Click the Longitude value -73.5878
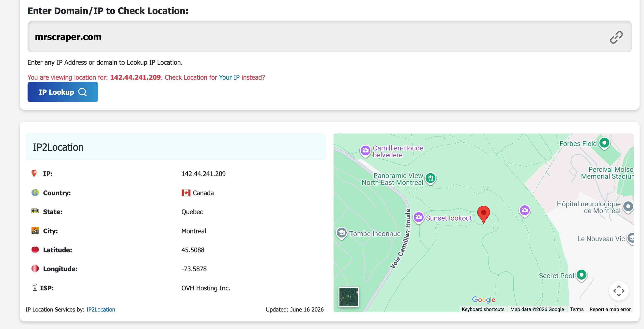 click(194, 269)
